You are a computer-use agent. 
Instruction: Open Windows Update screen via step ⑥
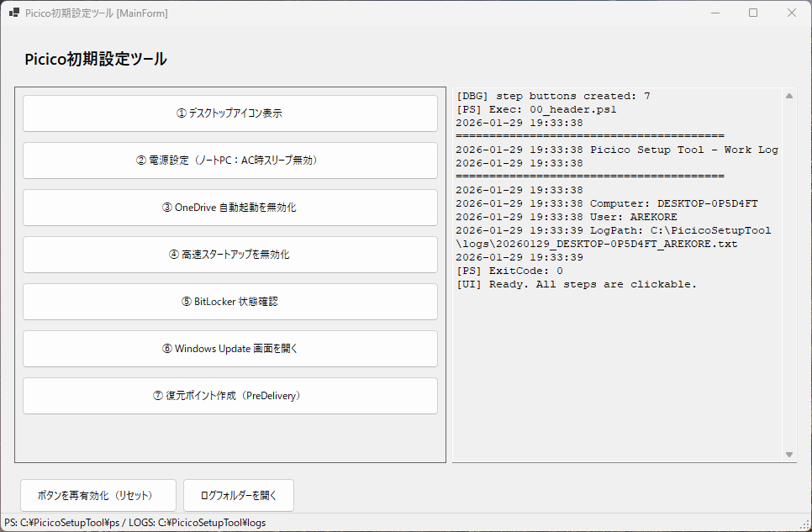coord(229,349)
